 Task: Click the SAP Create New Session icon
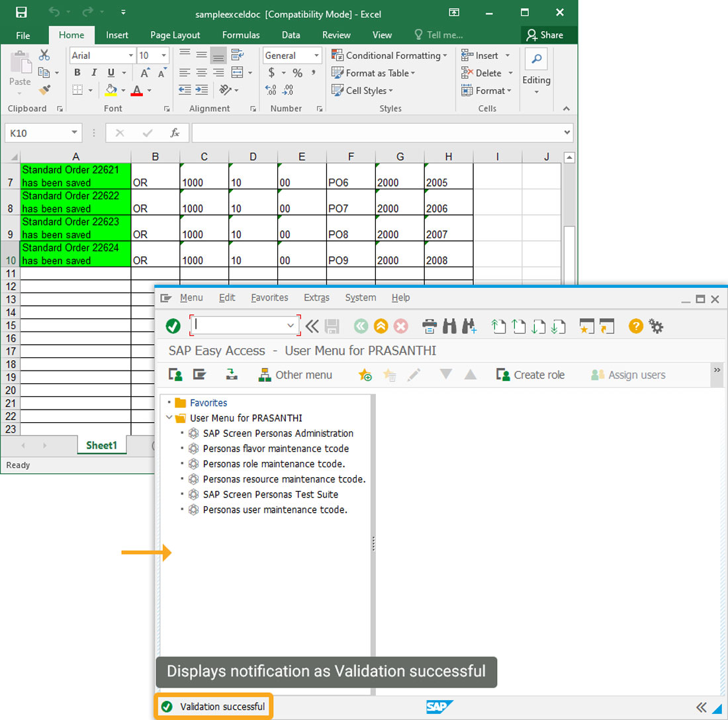coord(586,326)
